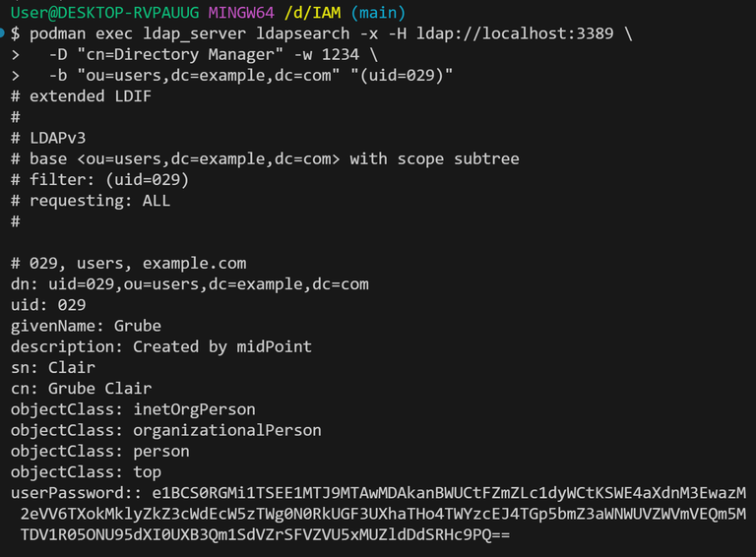Click the '# LDAPv3' output line
The image size is (756, 557).
click(48, 138)
